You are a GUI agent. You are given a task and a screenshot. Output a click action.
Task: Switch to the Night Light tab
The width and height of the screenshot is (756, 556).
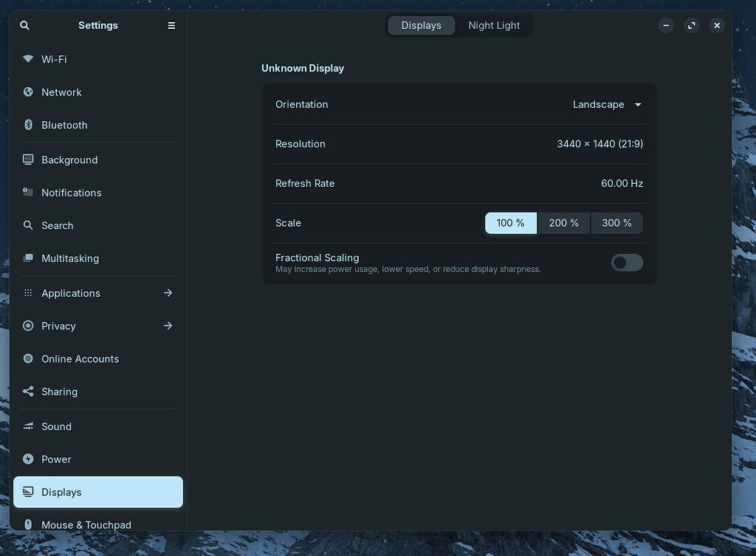pyautogui.click(x=494, y=26)
